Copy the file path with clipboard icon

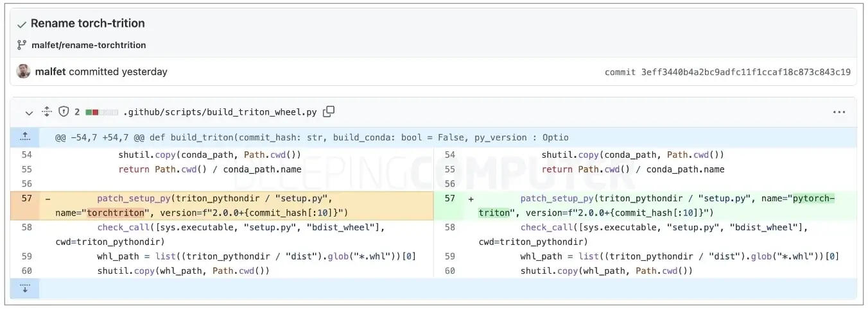coord(329,112)
